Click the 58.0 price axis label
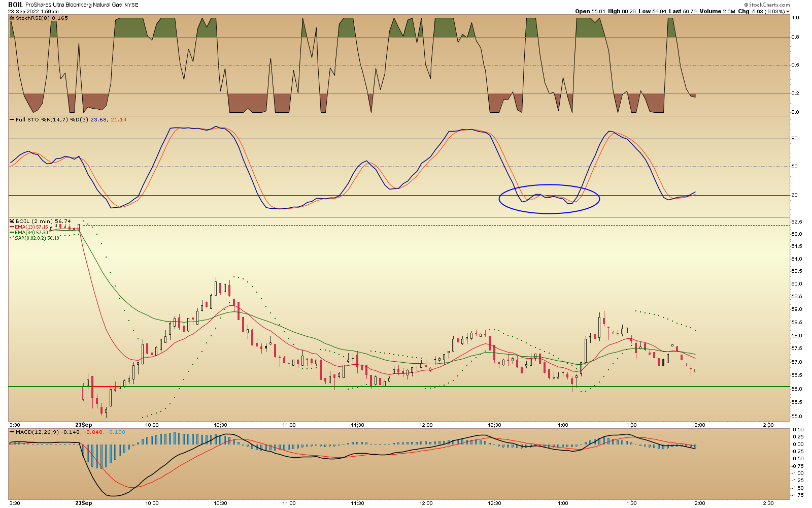Image resolution: width=812 pixels, height=508 pixels. tap(797, 335)
